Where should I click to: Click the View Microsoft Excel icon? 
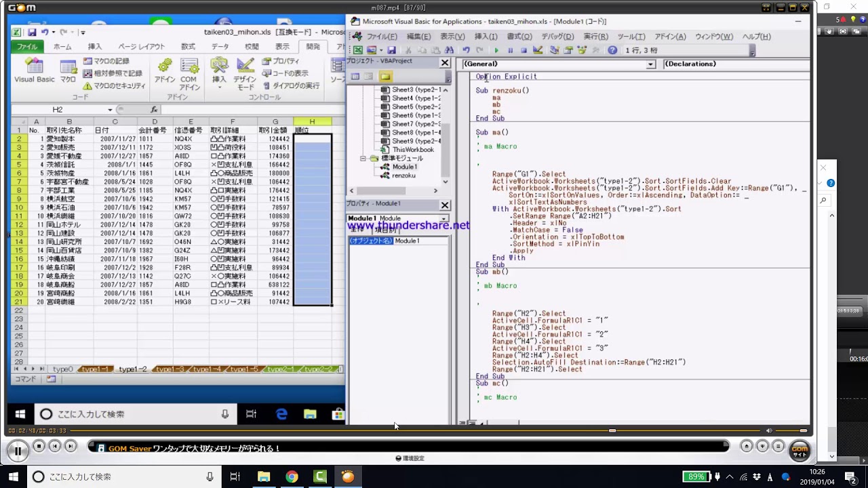[x=357, y=50]
